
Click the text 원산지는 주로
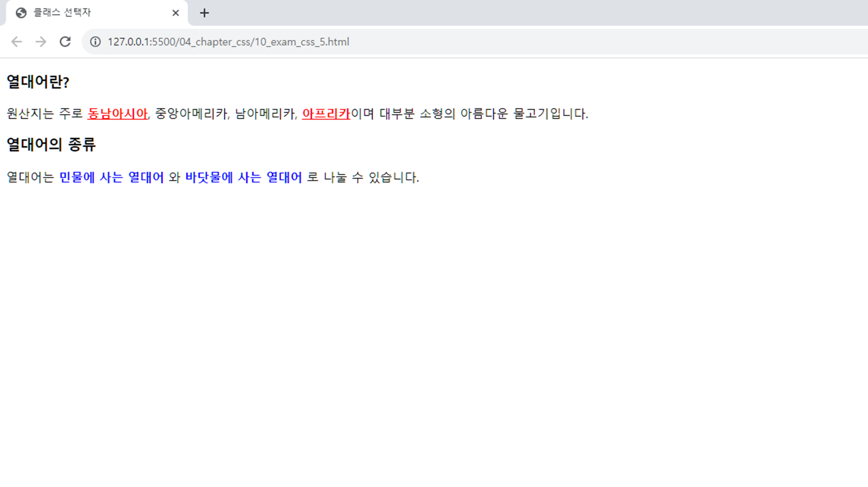point(44,114)
